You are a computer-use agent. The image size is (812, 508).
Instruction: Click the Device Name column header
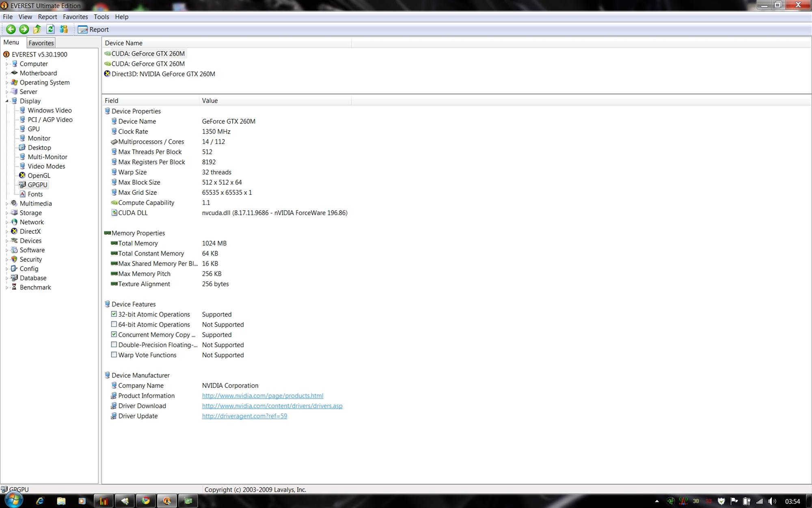[227, 43]
